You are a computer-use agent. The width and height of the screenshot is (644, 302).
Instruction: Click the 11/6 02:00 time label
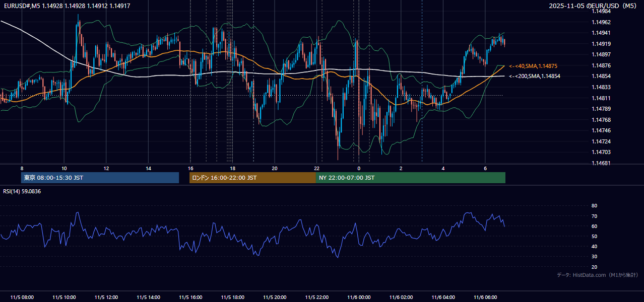point(401,297)
